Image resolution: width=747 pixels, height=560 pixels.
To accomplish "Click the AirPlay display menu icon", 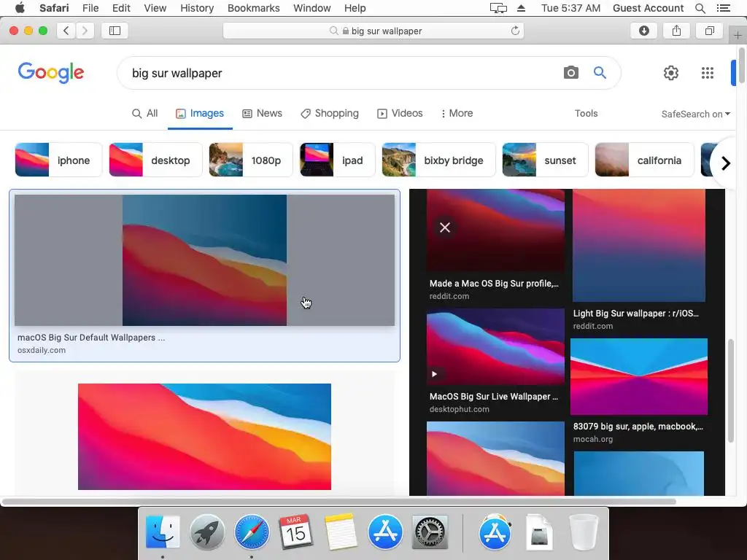I will [x=498, y=8].
